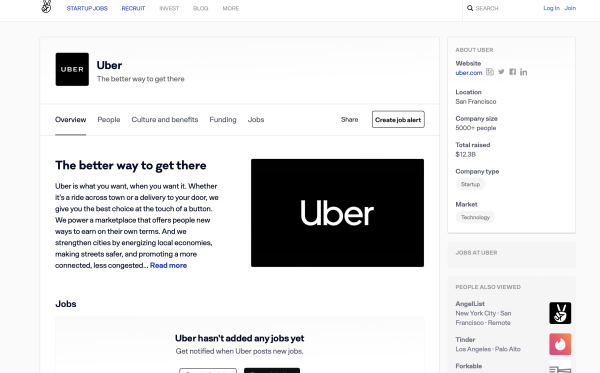Viewport: 600px width, 373px height.
Task: Open Forkable in People Also Viewed
Action: tap(468, 366)
